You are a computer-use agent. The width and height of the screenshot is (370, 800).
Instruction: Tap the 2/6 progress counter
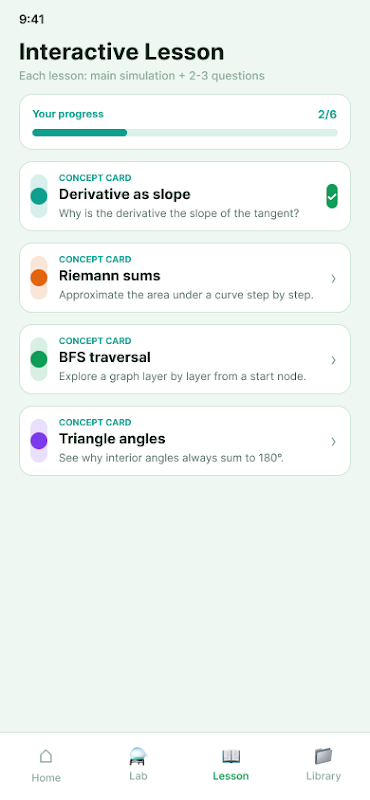(x=327, y=114)
